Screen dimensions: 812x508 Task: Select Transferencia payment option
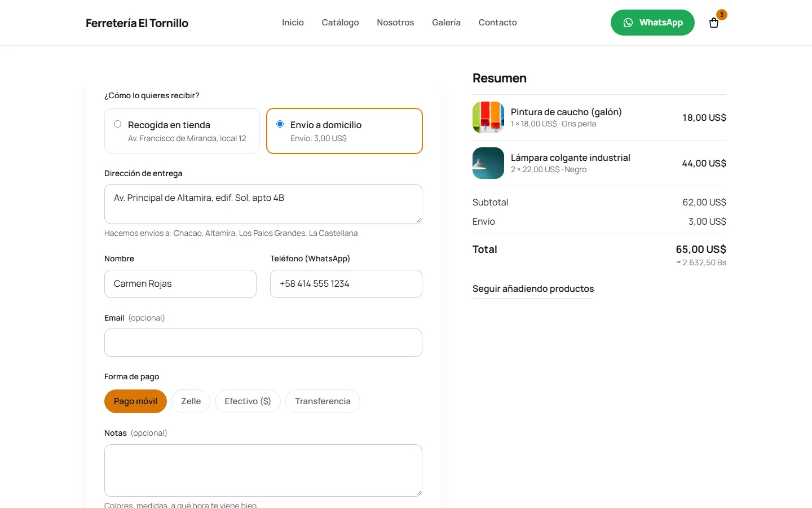tap(323, 401)
